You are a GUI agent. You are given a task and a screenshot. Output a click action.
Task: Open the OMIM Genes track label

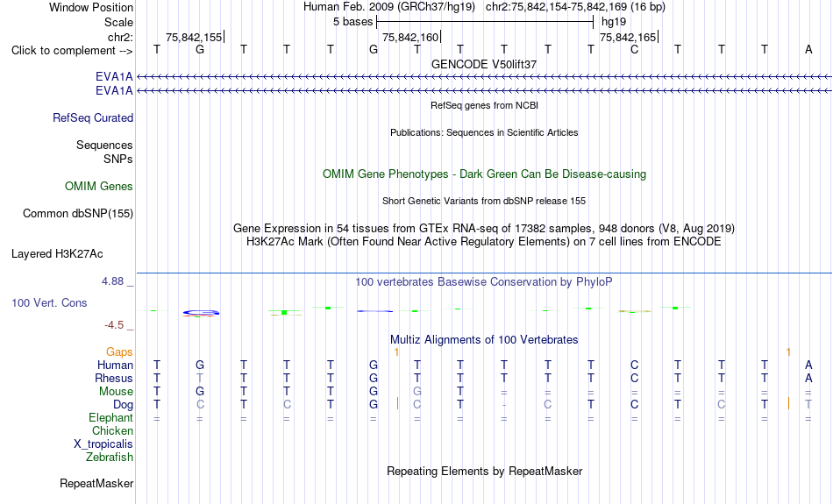coord(99,187)
